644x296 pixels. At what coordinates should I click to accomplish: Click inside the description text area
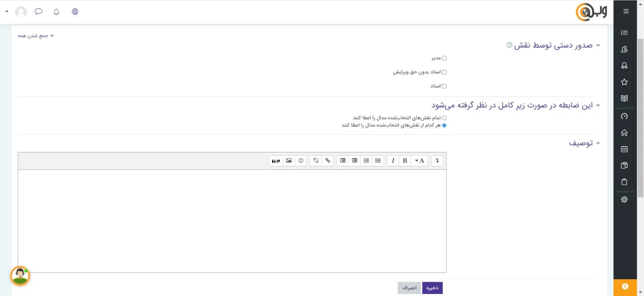pyautogui.click(x=232, y=221)
